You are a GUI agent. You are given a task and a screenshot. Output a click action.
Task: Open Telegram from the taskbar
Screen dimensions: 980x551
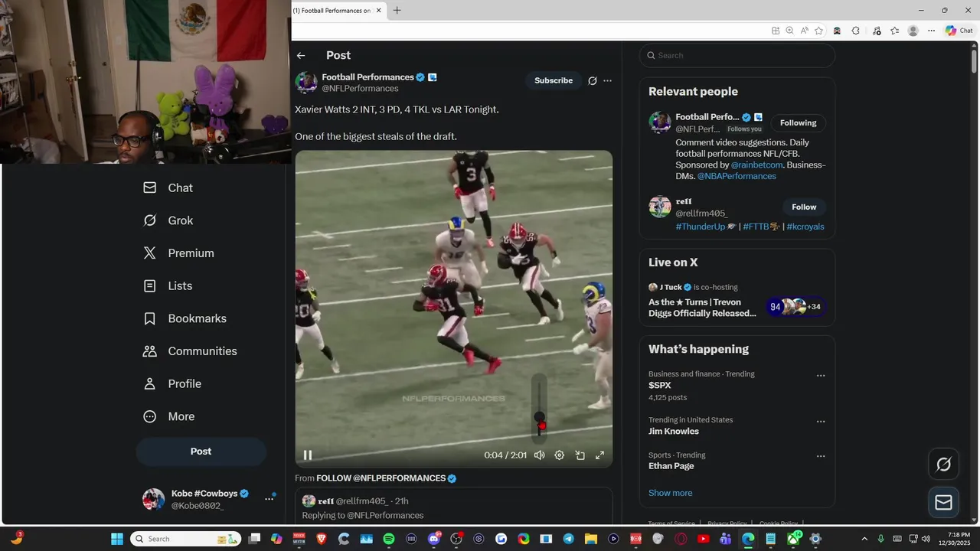click(x=569, y=539)
